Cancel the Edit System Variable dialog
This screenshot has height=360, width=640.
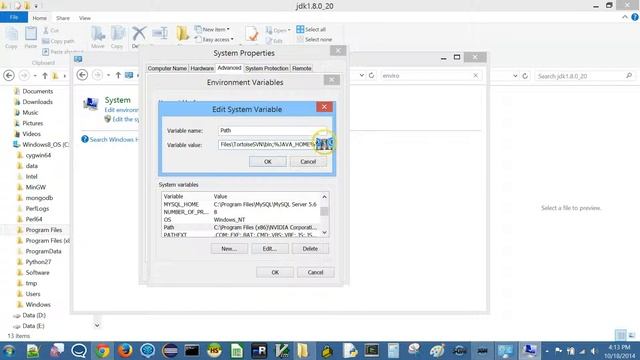click(x=308, y=162)
